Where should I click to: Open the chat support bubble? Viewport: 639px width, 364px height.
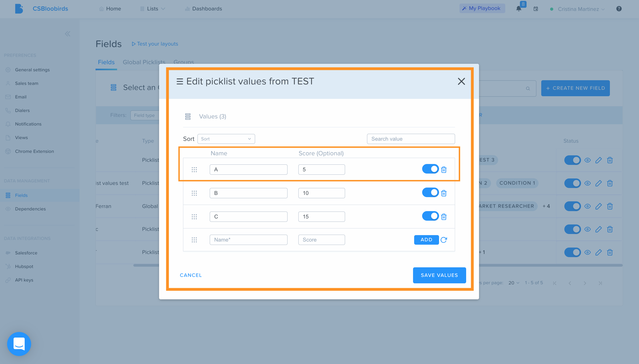[19, 344]
